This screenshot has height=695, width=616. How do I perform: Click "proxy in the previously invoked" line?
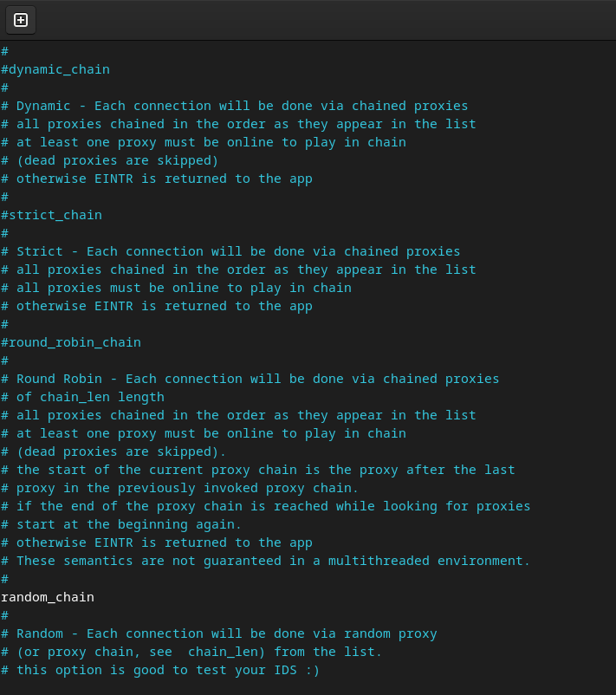(x=179, y=488)
